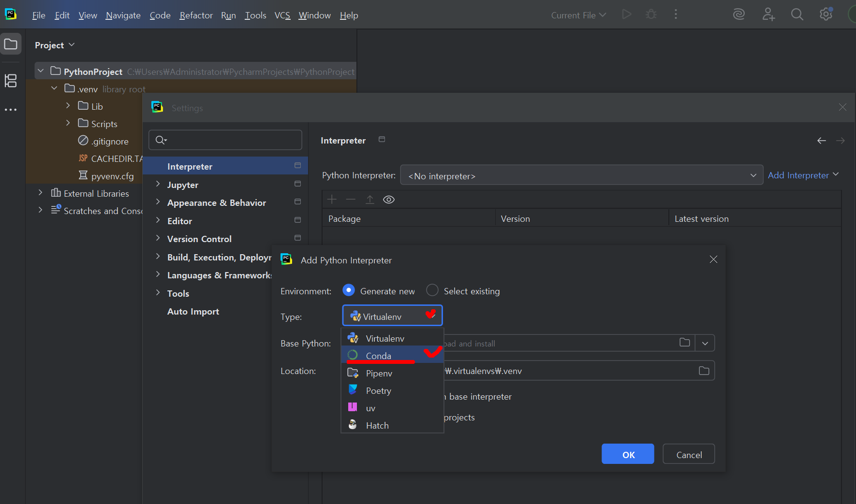Click the External Libraries icon
Viewport: 856px width, 504px height.
[56, 193]
